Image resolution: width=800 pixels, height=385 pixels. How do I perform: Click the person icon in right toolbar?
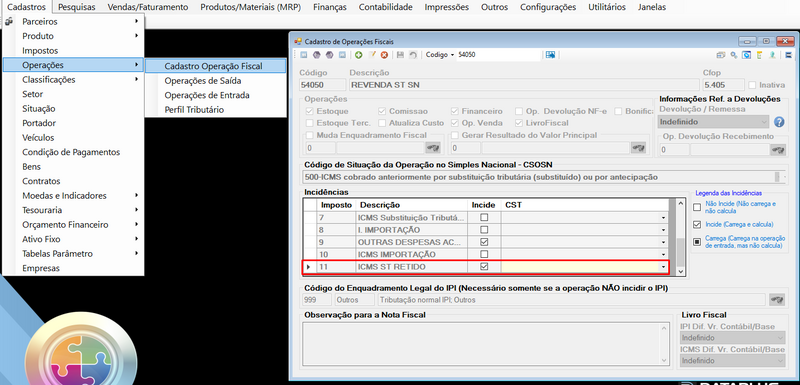click(773, 55)
